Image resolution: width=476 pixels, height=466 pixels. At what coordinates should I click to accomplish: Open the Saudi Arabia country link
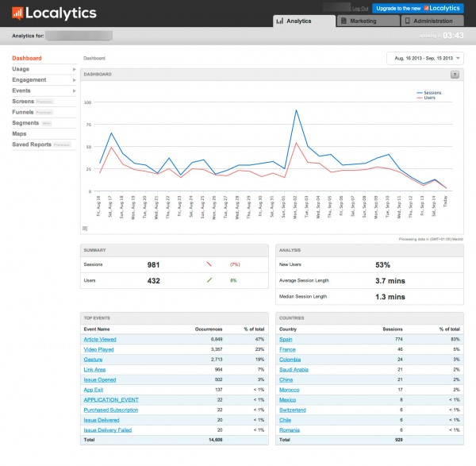[x=294, y=369]
